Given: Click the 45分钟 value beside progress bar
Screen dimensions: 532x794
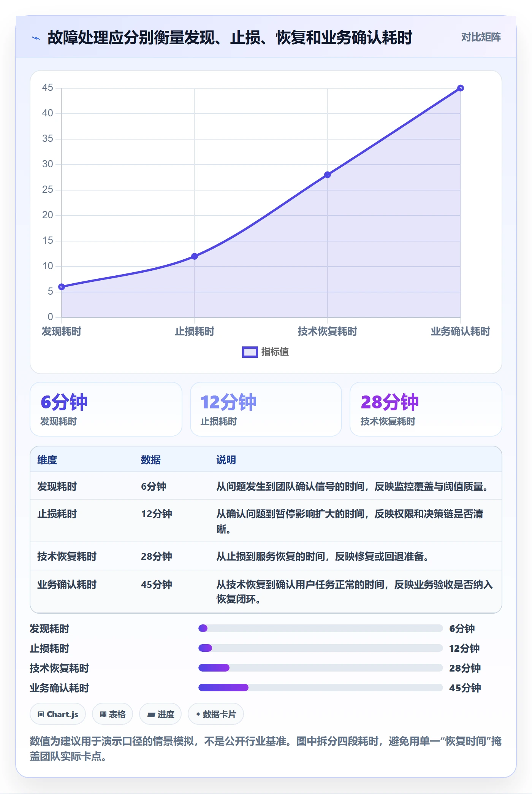Looking at the screenshot, I should coord(465,688).
